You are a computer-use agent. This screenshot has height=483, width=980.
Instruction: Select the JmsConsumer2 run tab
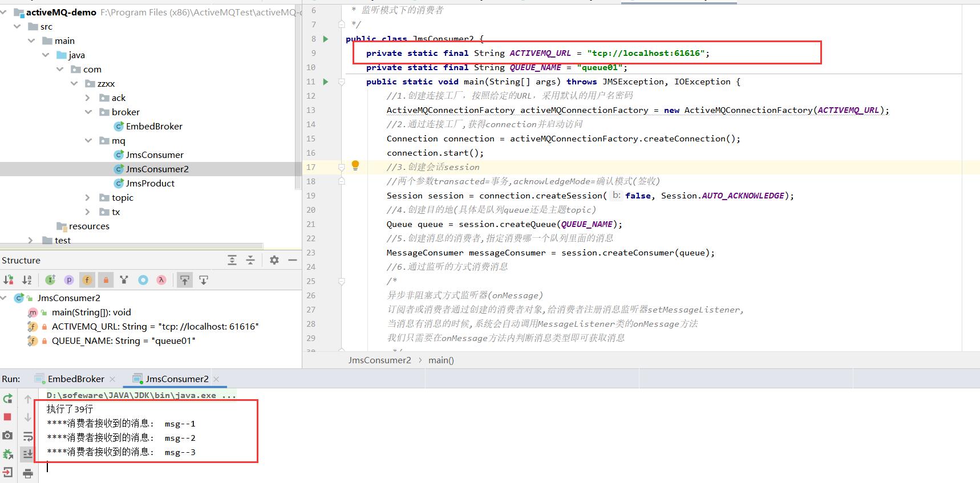tap(176, 379)
